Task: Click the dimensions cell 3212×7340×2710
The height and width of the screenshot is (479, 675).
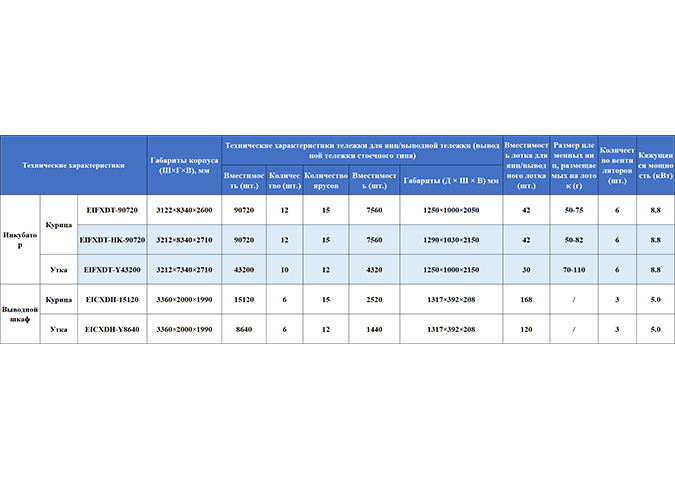Action: (x=184, y=270)
